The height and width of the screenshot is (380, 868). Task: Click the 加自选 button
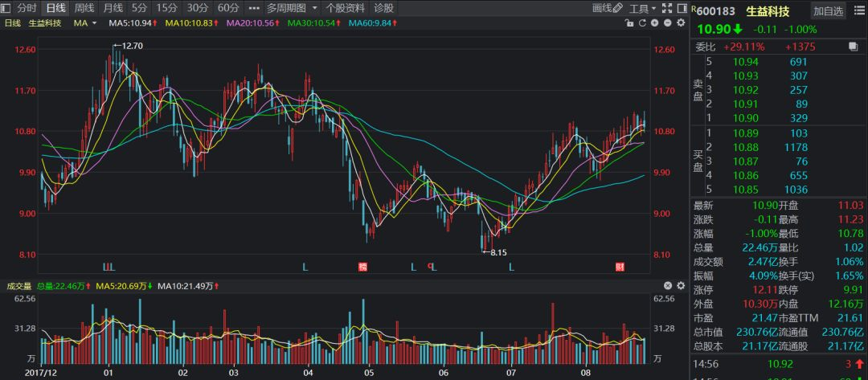(828, 10)
